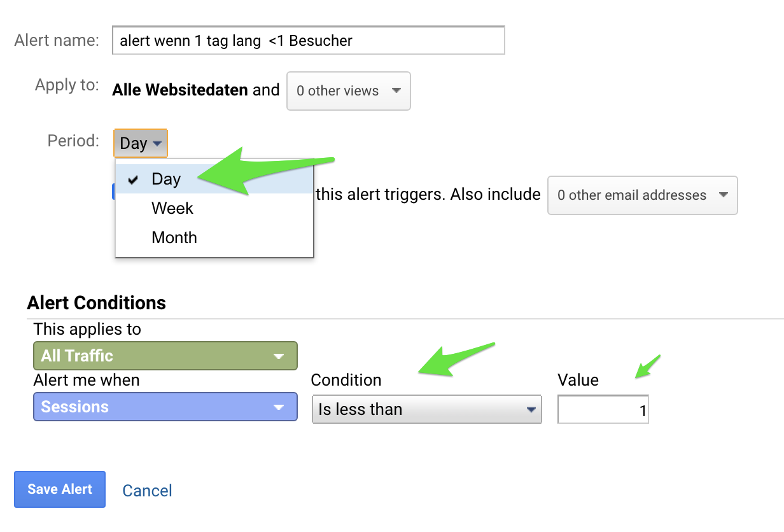This screenshot has width=784, height=532.
Task: Choose the Day option in Period list
Action: pyautogui.click(x=166, y=179)
